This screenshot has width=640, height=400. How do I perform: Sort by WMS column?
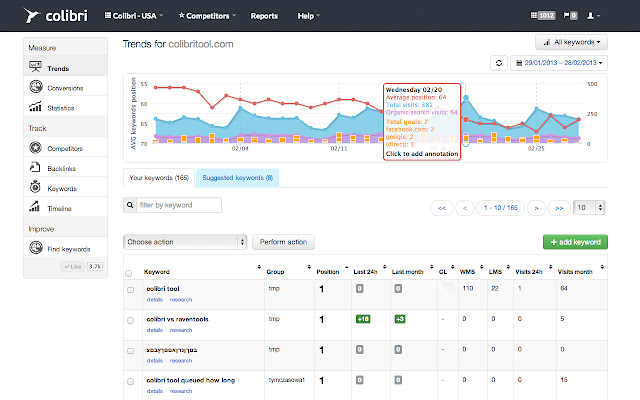(x=467, y=272)
